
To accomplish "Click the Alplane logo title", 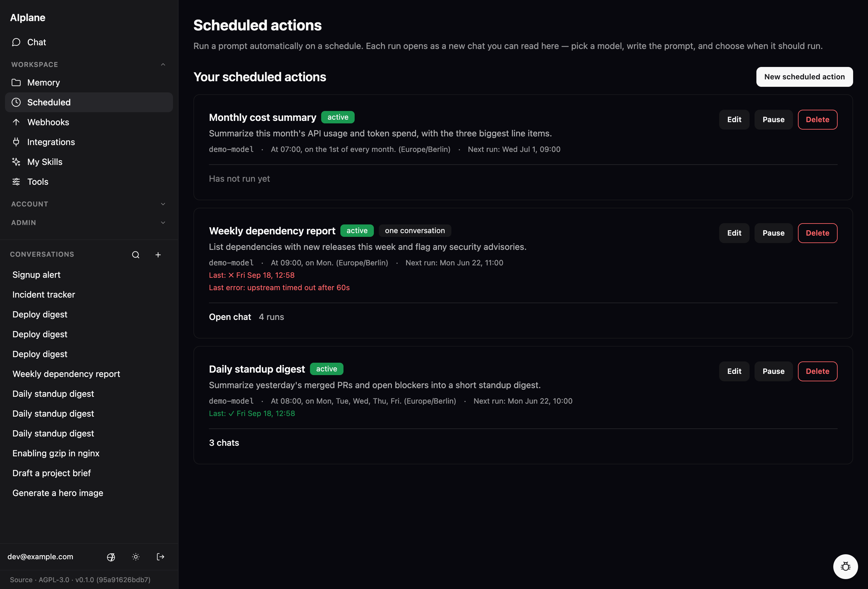I will [x=28, y=18].
